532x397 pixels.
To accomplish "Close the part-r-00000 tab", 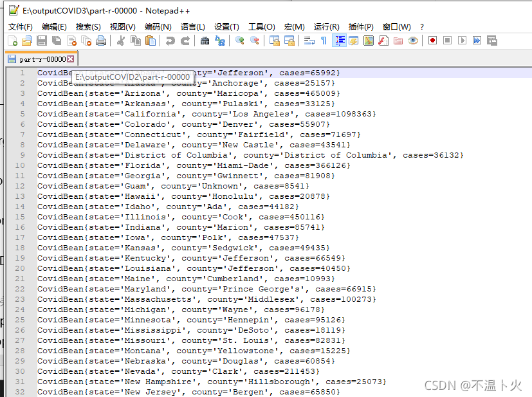I will [x=71, y=59].
